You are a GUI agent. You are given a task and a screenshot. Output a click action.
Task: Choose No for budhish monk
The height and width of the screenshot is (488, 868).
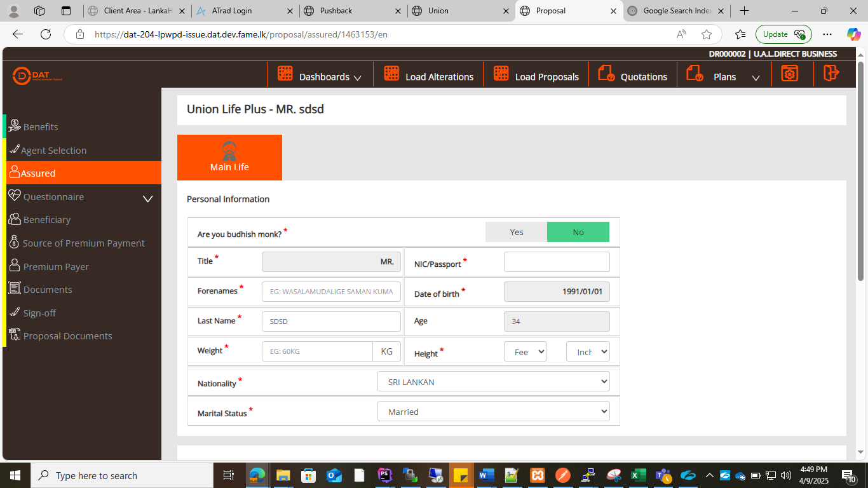pyautogui.click(x=578, y=232)
